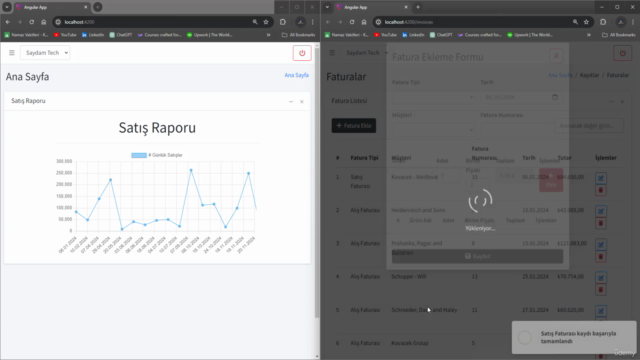The width and height of the screenshot is (640, 360).
Task: Open the hamburger menu in left window
Action: click(x=12, y=53)
